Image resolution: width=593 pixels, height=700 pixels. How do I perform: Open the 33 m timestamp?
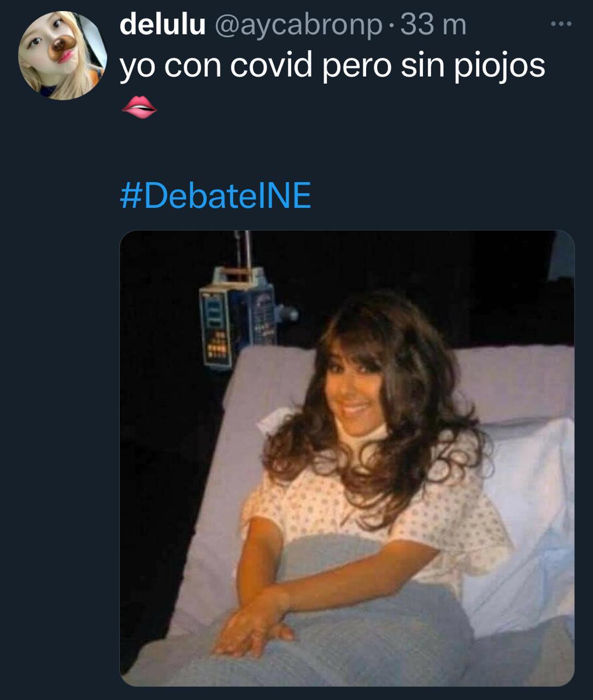point(433,25)
